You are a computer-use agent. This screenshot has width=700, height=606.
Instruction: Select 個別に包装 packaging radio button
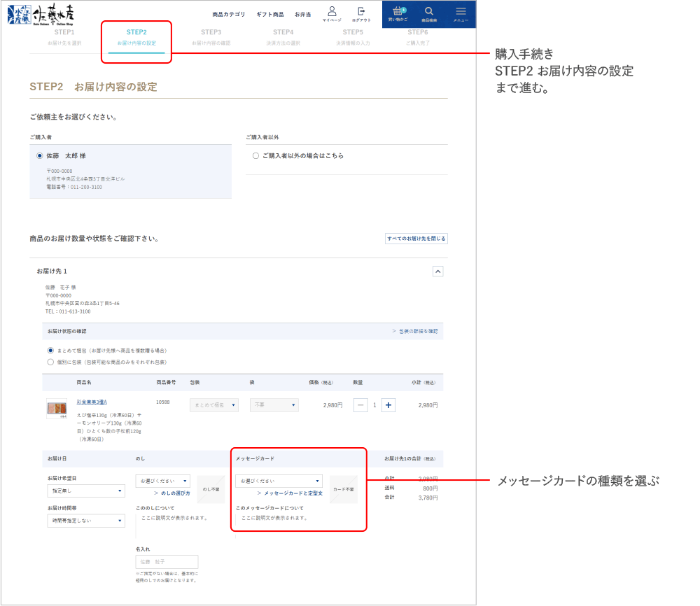(x=50, y=362)
